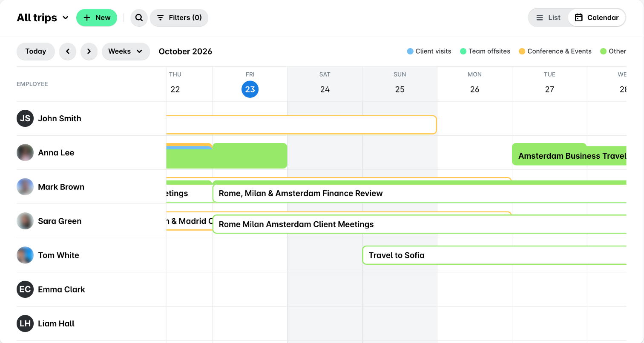Switch to the Calendar view
Viewport: 644px width, 343px height.
(597, 18)
